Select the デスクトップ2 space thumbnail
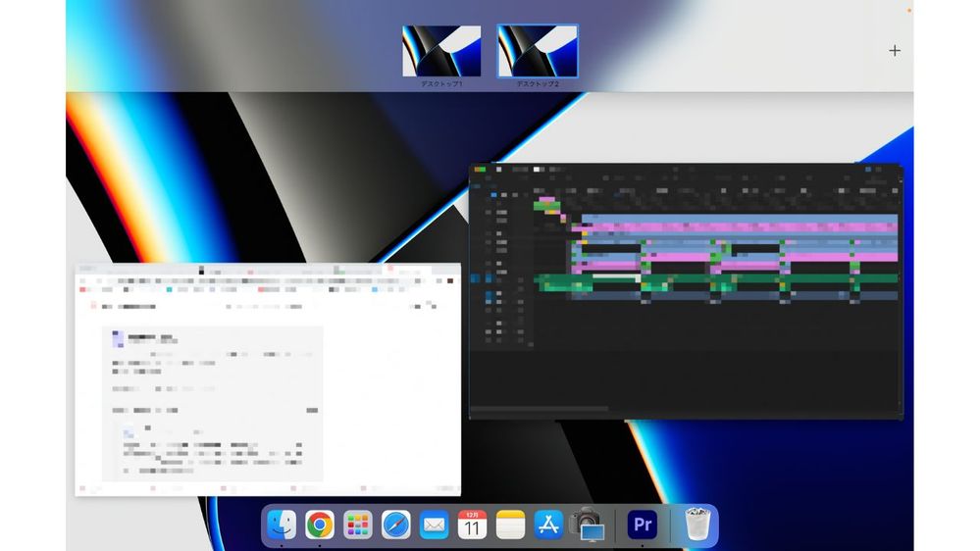 [x=538, y=51]
